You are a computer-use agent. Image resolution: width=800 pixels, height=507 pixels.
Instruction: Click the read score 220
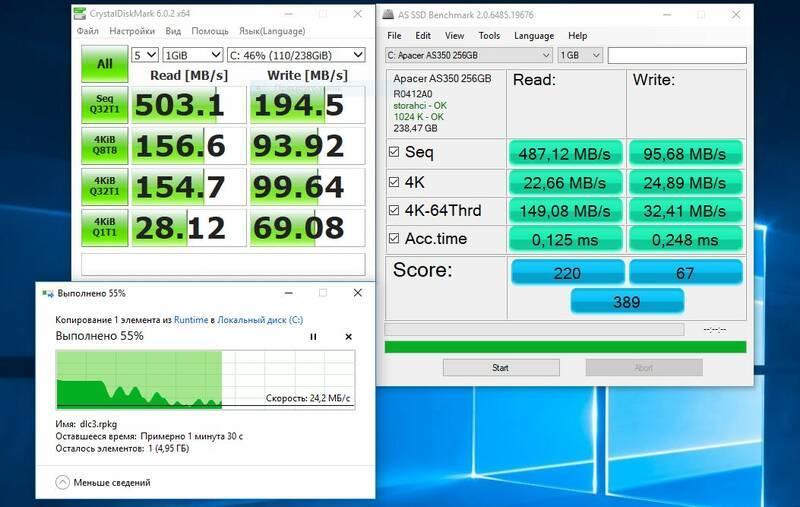tap(567, 272)
